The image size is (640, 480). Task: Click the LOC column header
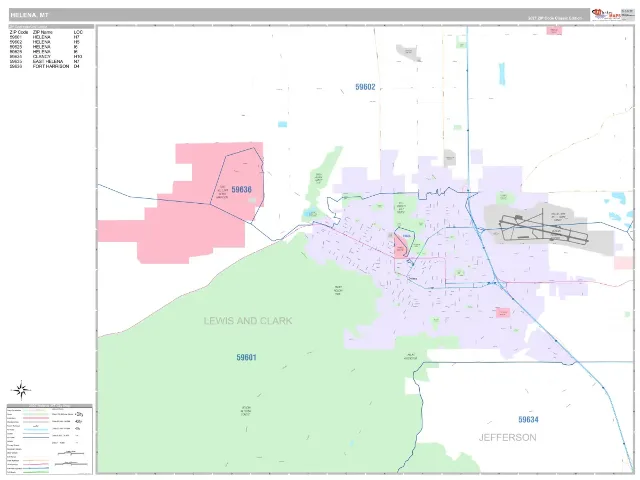point(78,32)
